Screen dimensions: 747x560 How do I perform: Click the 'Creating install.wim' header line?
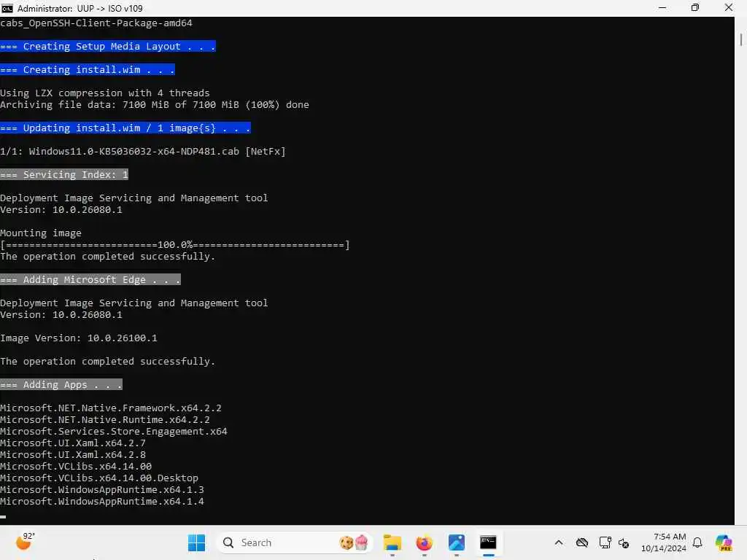(88, 69)
